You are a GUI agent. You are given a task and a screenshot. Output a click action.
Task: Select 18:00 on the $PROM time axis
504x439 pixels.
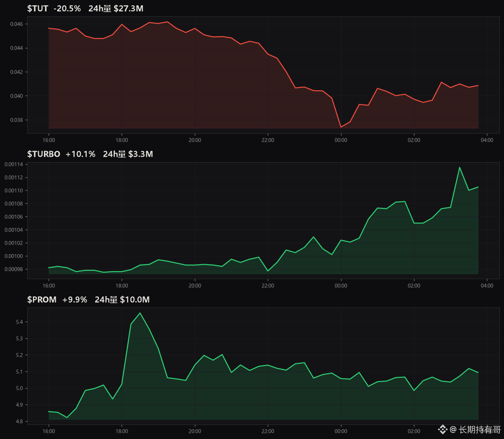(x=122, y=431)
